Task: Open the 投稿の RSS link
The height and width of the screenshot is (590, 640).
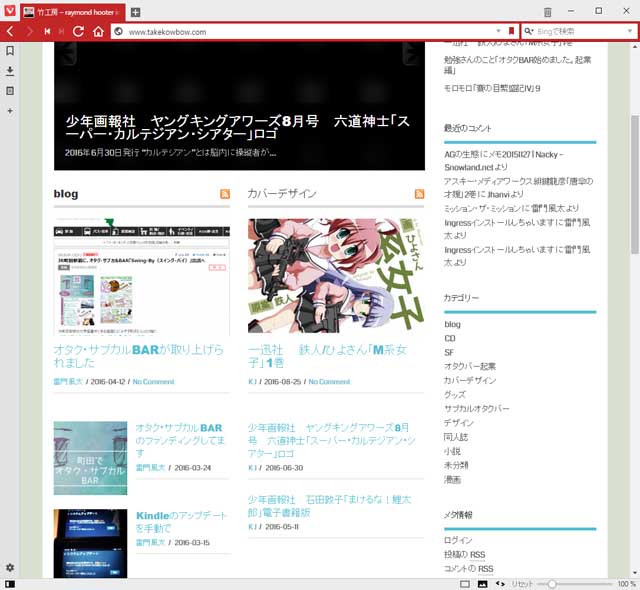Action: (464, 555)
